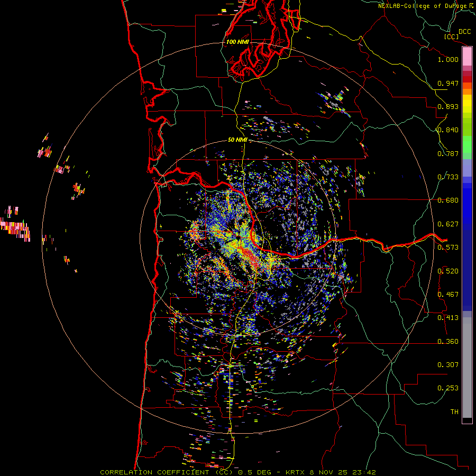Click the bright green color bar segment

point(467,144)
